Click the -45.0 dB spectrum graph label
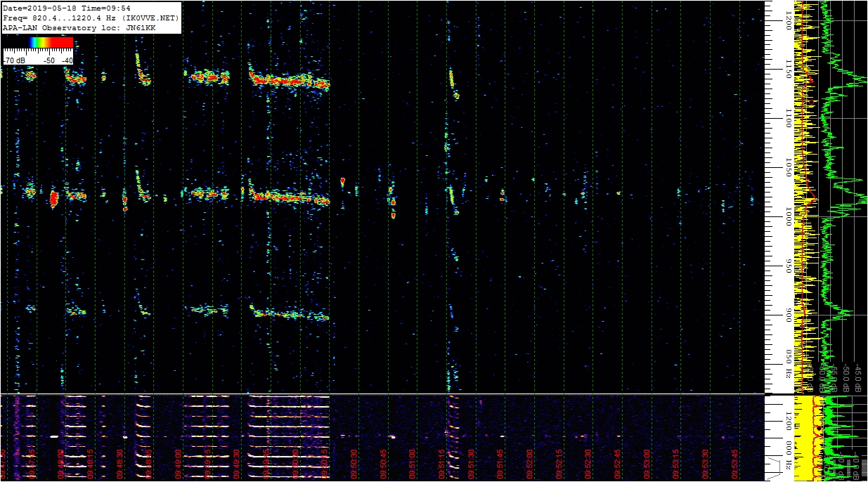Image resolution: width=868 pixels, height=482 pixels. click(x=859, y=378)
